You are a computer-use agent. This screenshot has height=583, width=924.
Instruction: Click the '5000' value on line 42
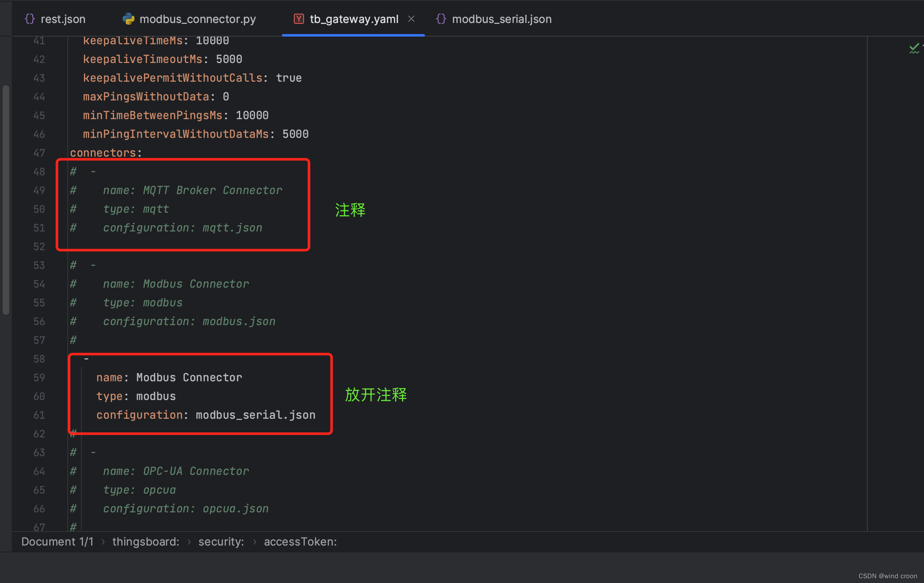(x=229, y=59)
